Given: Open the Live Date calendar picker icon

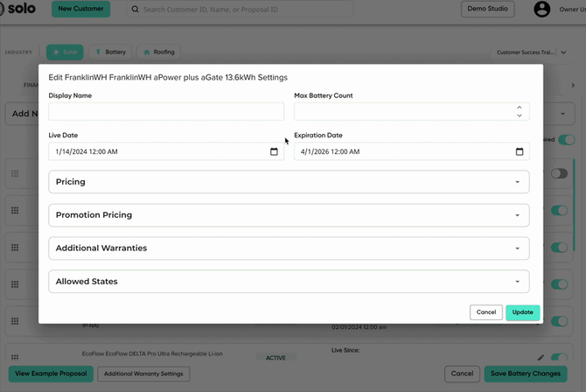Looking at the screenshot, I should [x=274, y=151].
